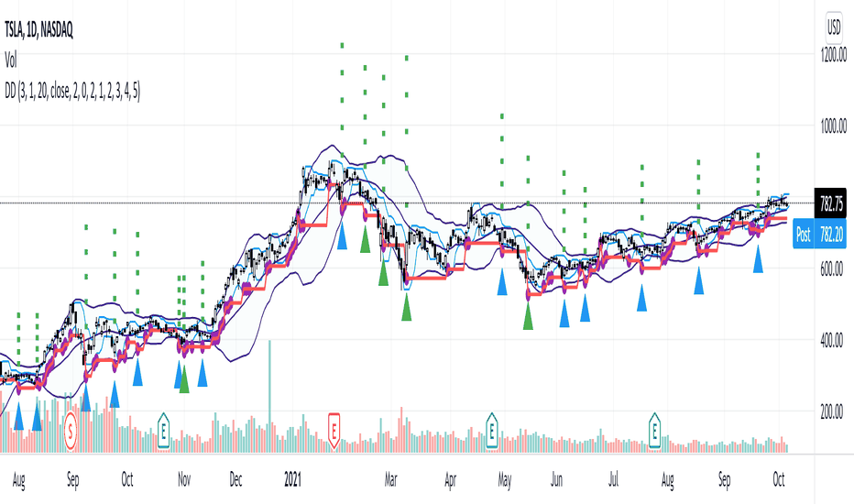Click the split event 'S' marker icon
This screenshot has height=504, width=854.
pos(71,431)
